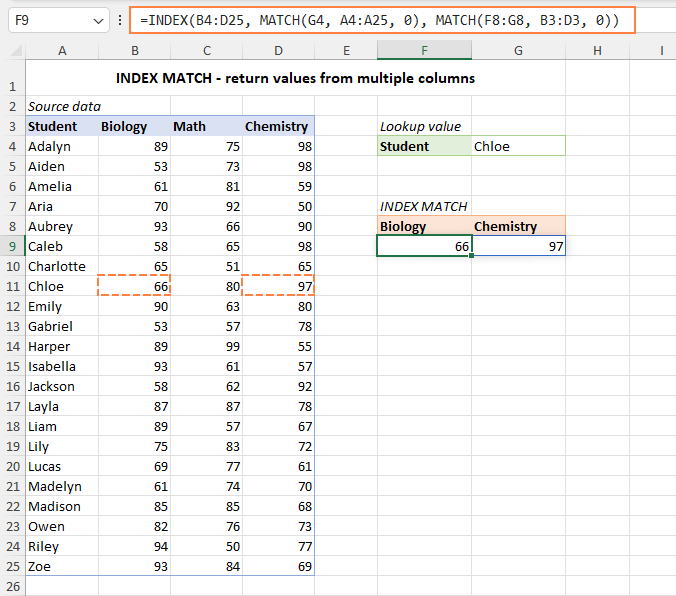Select the 'Aiden' cell

[62, 166]
